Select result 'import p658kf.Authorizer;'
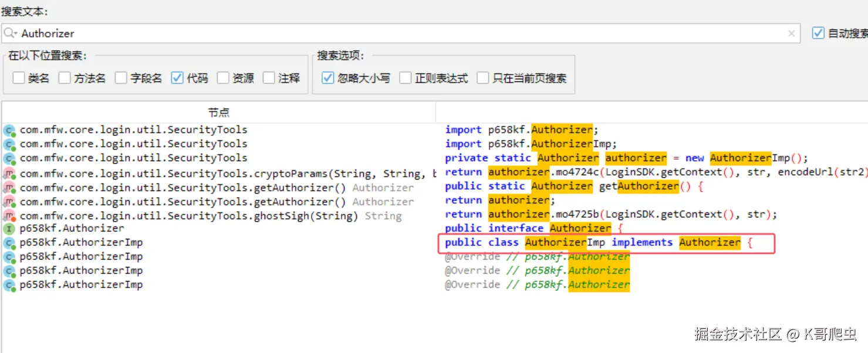The width and height of the screenshot is (868, 353). (522, 130)
